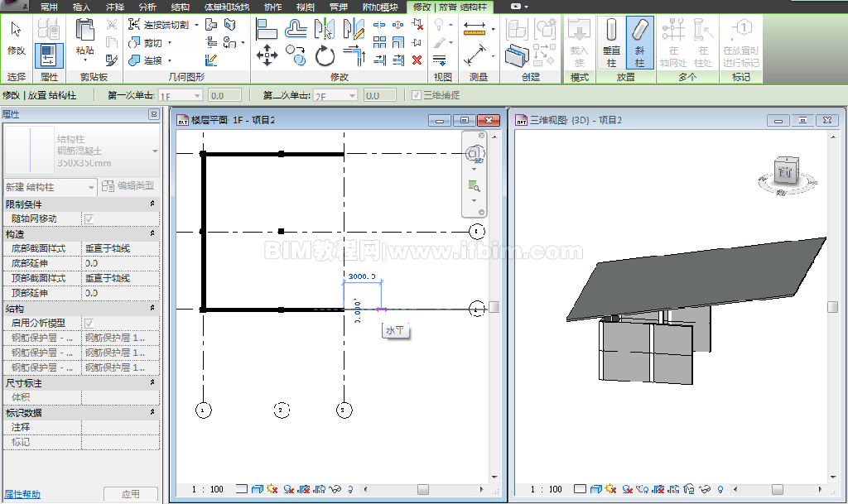848x504 pixels.
Task: Toggle the 随轴网移动 checkbox
Action: coord(89,218)
